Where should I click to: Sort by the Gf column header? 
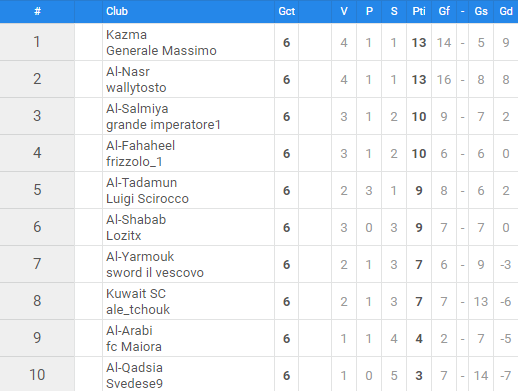(444, 11)
